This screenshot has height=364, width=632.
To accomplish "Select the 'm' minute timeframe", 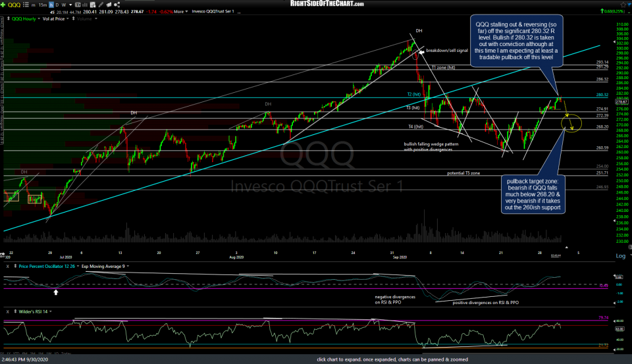I will tap(34, 5).
